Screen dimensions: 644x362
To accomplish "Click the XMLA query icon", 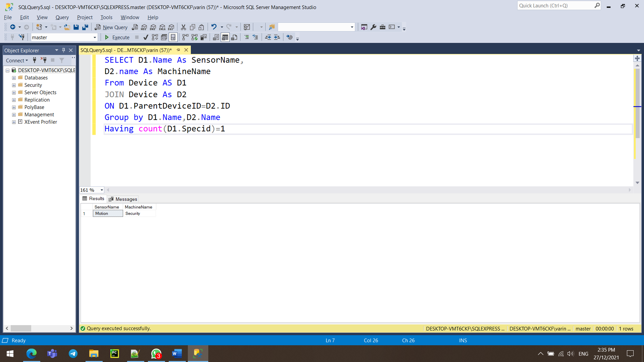I will (x=162, y=27).
